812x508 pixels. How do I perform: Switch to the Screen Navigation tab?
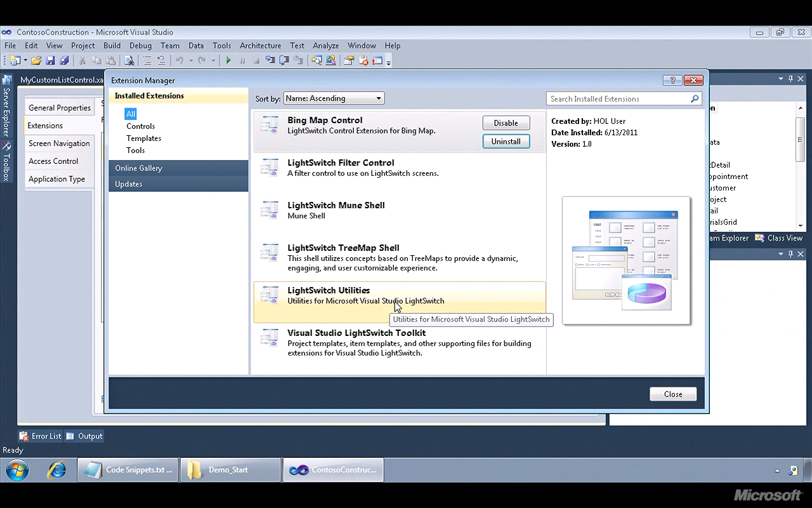pos(60,144)
